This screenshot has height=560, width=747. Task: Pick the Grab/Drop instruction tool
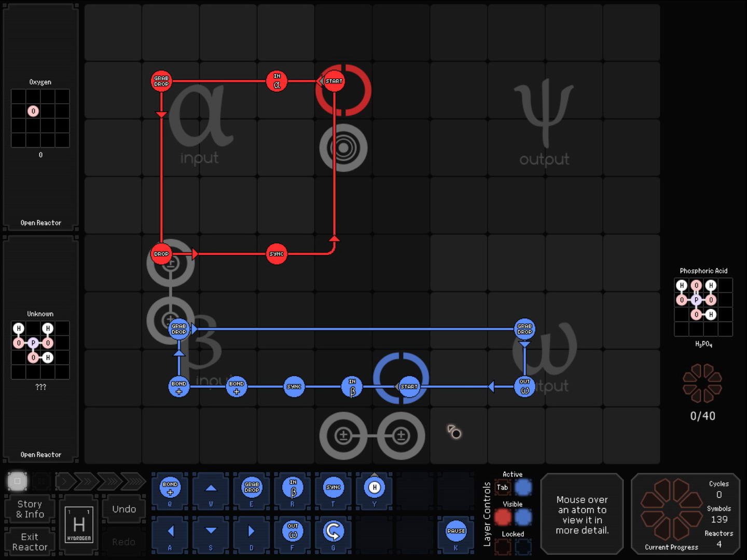click(x=252, y=488)
